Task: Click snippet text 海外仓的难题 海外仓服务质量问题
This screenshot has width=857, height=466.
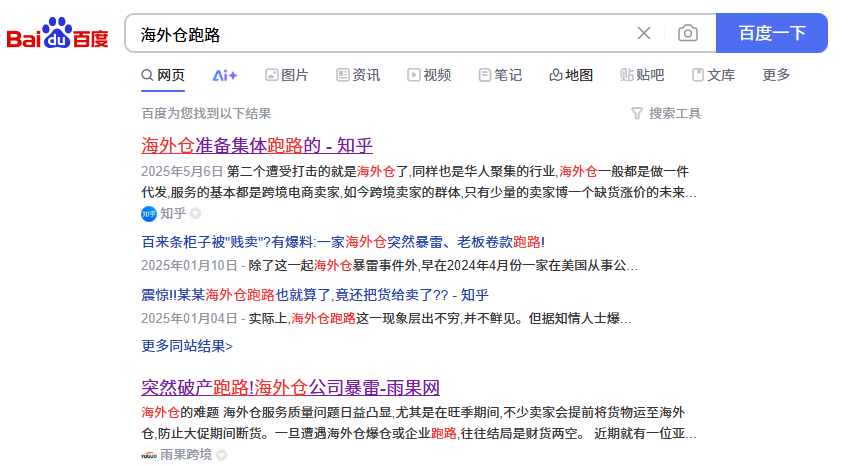Action: [x=419, y=423]
